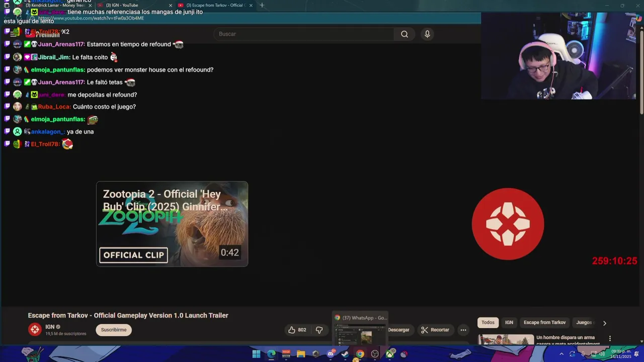644x362 pixels.
Task: Open the 'Un hombre dispara un arma' video title
Action: coord(569,340)
